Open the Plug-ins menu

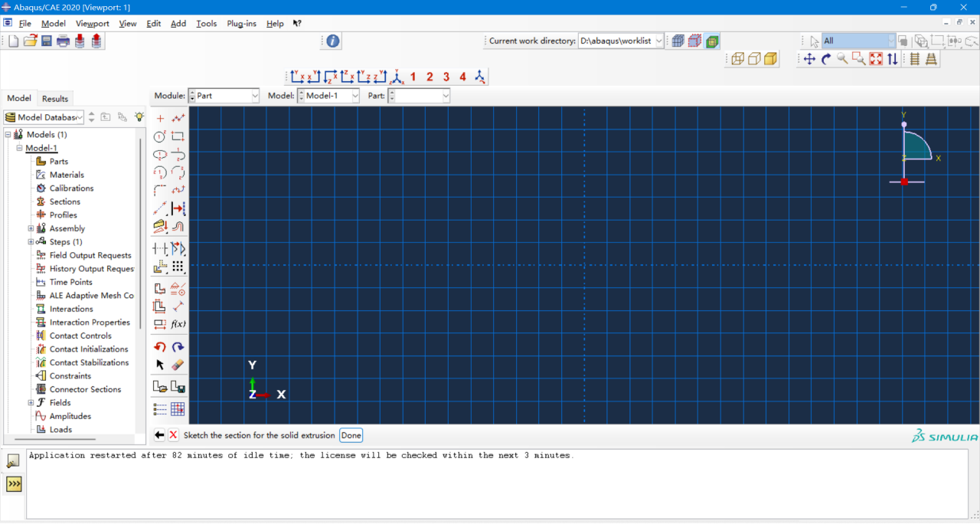click(x=241, y=24)
